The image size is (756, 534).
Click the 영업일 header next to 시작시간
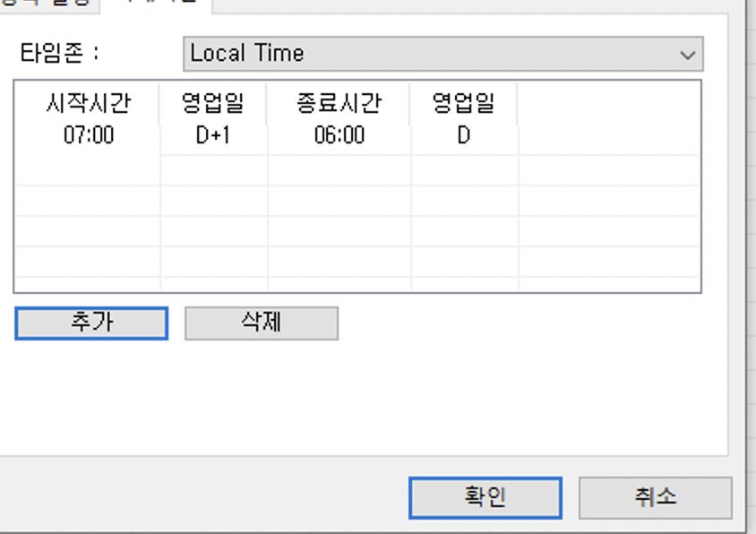pos(213,104)
